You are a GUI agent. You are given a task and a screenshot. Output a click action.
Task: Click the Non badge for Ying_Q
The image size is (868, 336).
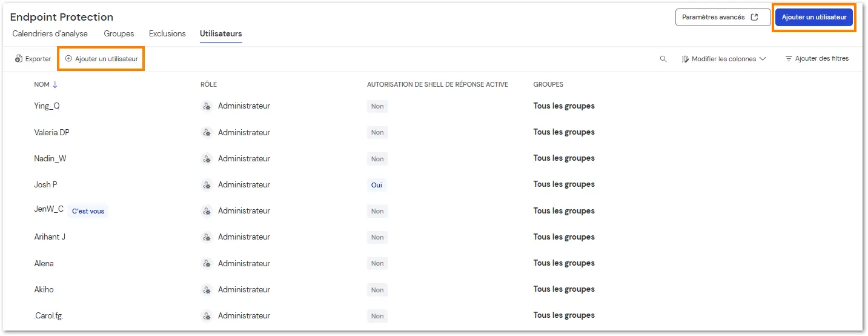pos(377,106)
